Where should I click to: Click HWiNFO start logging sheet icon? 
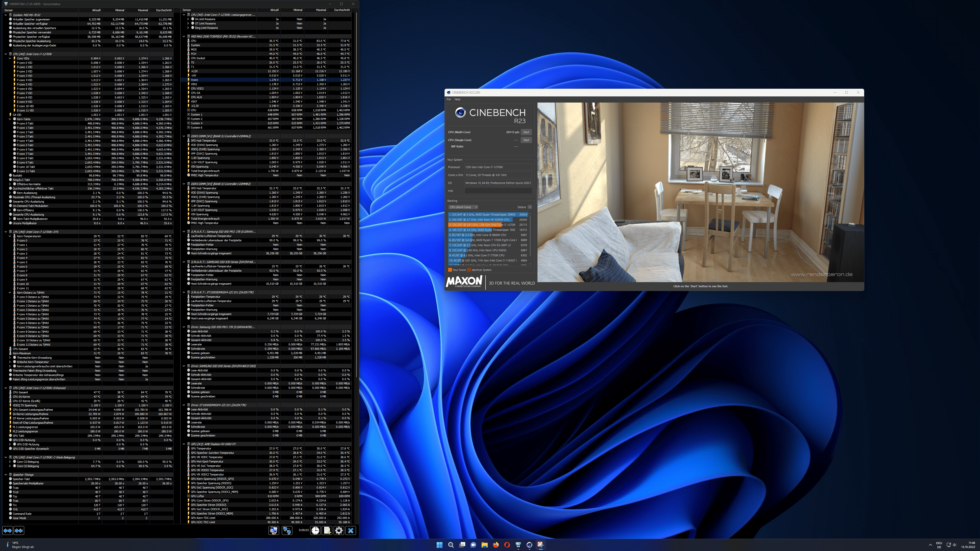(x=327, y=530)
